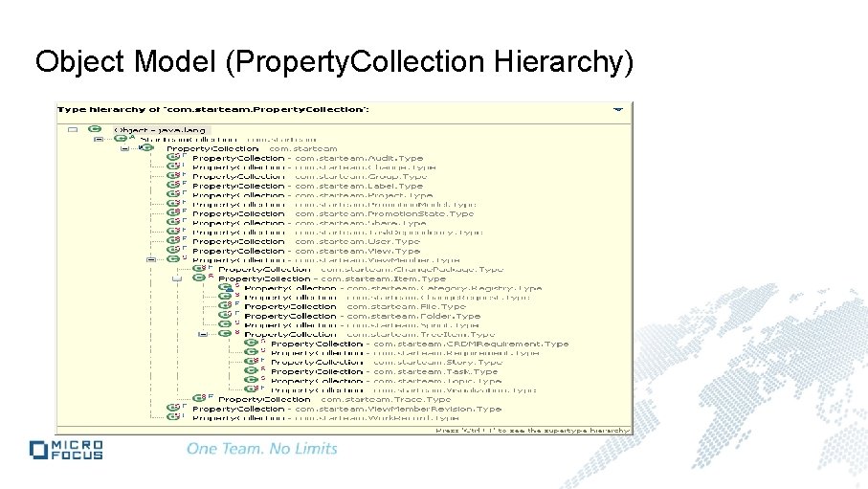The image size is (868, 489).
Task: Click the 'One Team. No Limits' tagline
Action: pyautogui.click(x=262, y=449)
